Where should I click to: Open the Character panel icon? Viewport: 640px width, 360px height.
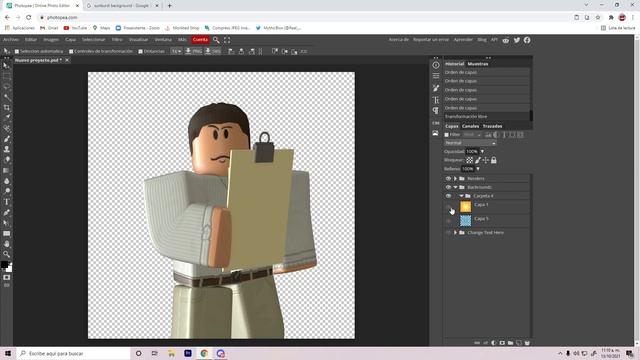point(436,100)
